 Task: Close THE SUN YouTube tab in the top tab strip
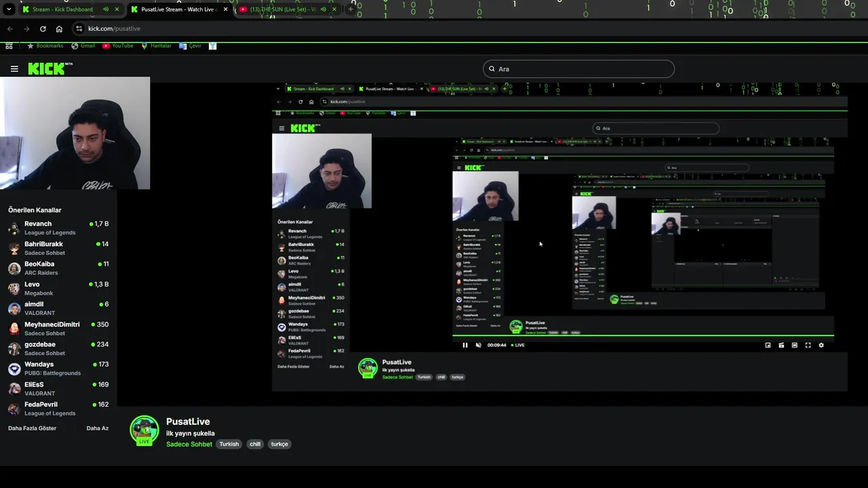point(334,9)
